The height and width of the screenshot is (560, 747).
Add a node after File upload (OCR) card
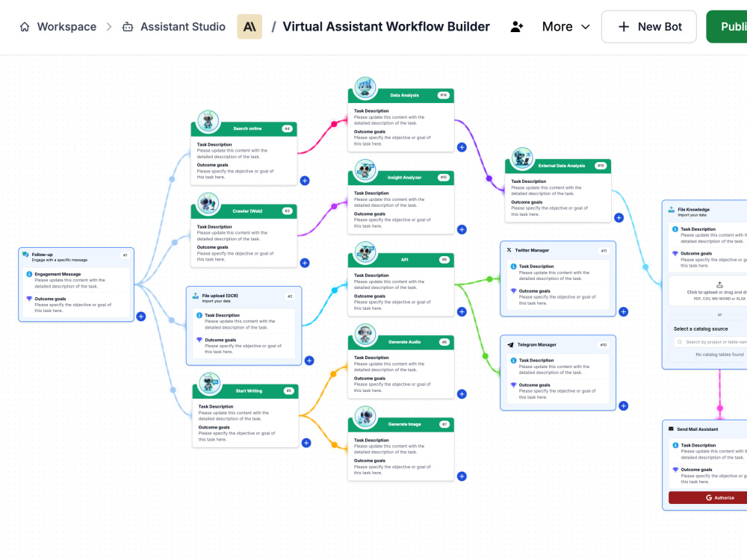[x=309, y=361]
